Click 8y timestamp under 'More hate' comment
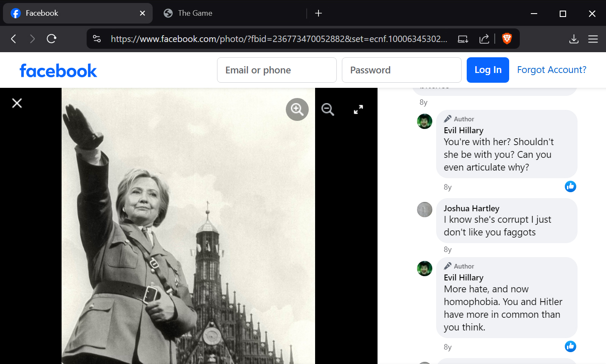Viewport: 606px width, 364px height. [448, 347]
